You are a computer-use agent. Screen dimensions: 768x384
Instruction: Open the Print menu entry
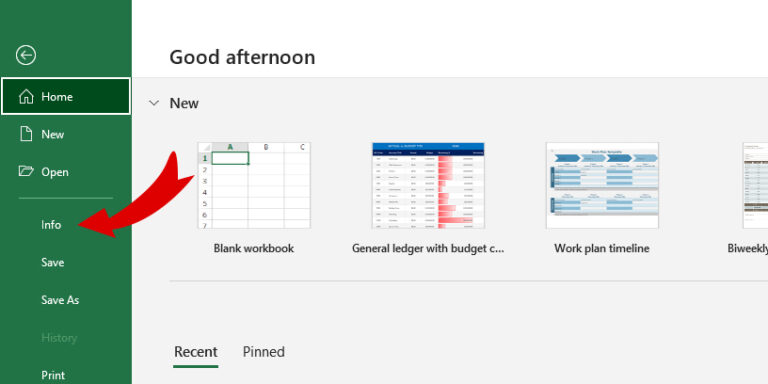pos(53,375)
